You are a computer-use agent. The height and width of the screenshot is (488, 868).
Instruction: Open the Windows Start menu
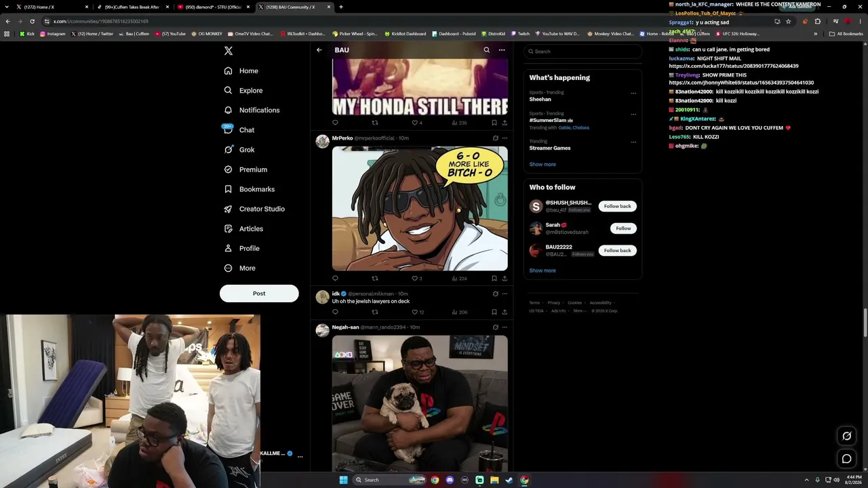point(343,480)
